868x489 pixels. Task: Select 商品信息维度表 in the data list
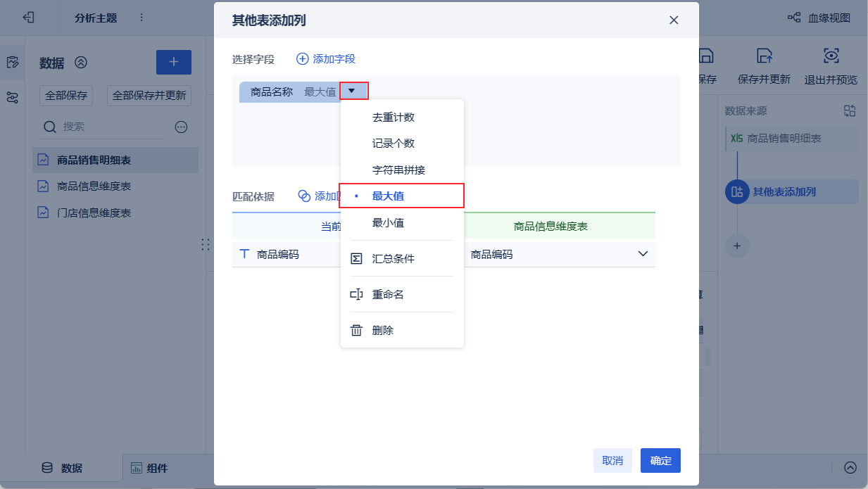(94, 186)
